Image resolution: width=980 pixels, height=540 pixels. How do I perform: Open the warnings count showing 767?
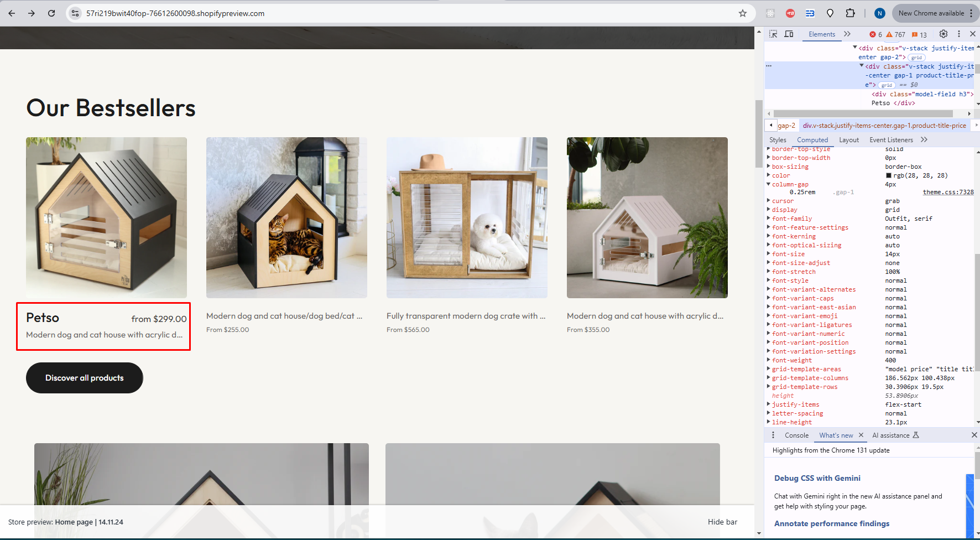point(896,34)
